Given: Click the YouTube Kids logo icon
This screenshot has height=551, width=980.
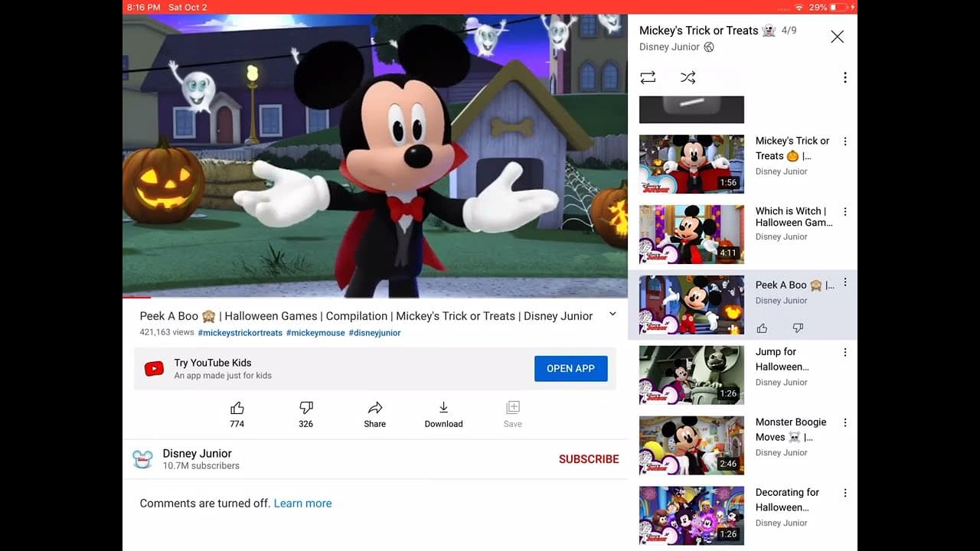Looking at the screenshot, I should [x=154, y=369].
